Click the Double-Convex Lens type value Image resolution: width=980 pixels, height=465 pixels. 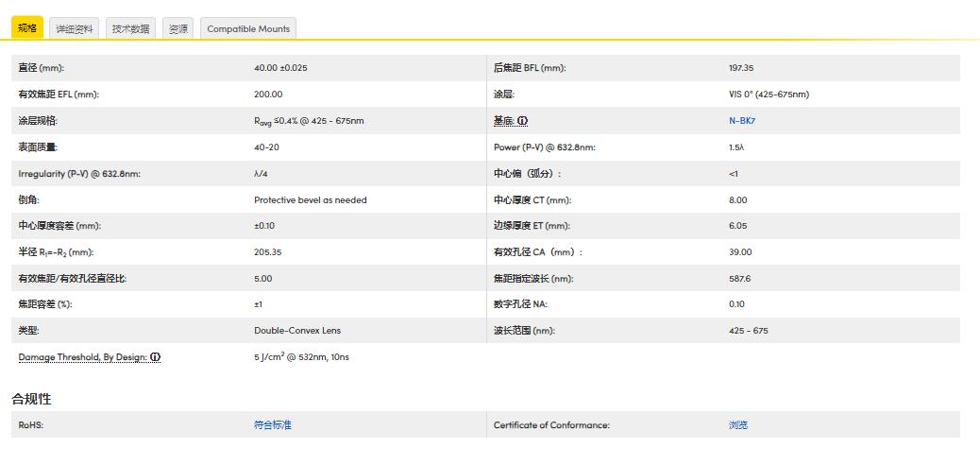297,331
